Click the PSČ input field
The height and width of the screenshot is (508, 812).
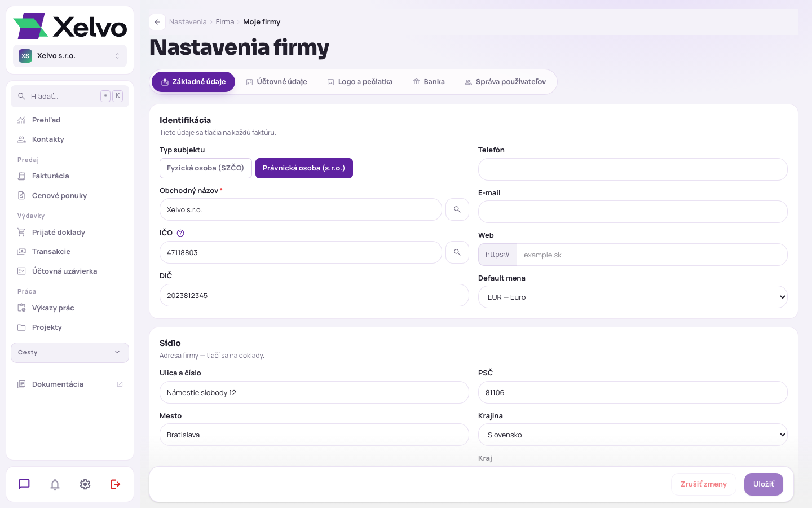coord(633,392)
